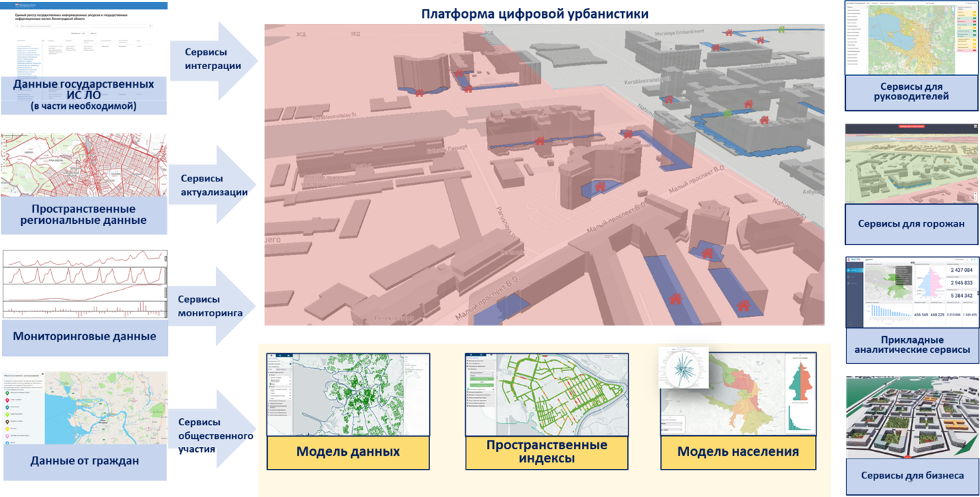Open Сервисы для горожан panel
Screen dimensions: 980x497
pyautogui.click(x=911, y=224)
